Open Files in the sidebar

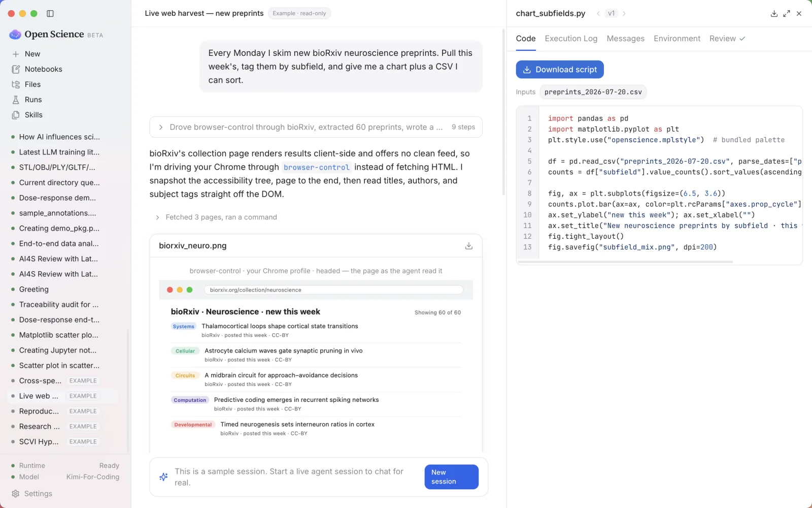32,84
